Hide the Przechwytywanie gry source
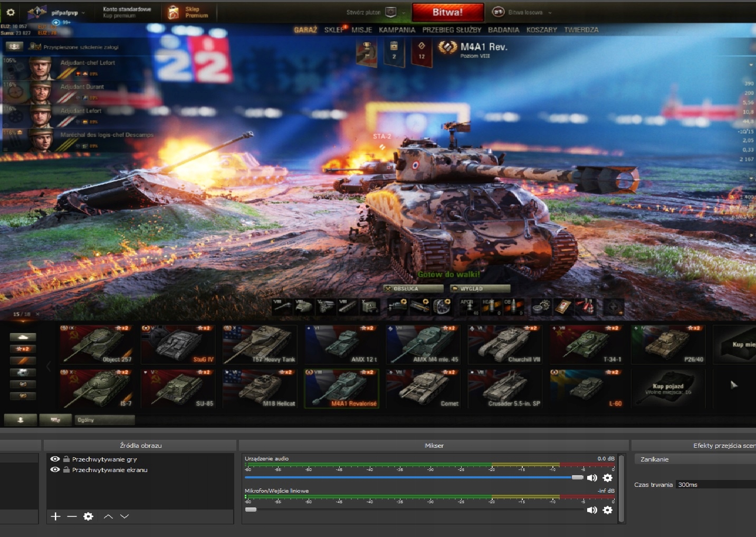 55,459
